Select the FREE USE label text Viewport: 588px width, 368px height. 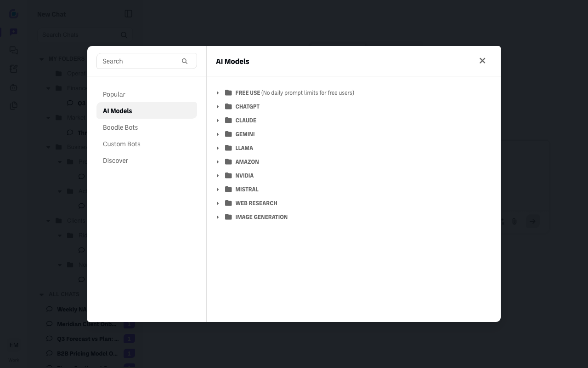click(248, 93)
